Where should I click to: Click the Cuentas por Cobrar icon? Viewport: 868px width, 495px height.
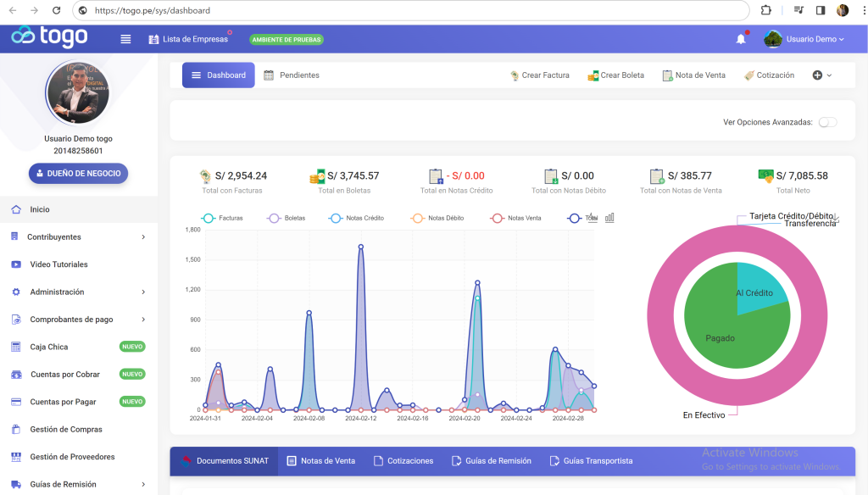(15, 375)
